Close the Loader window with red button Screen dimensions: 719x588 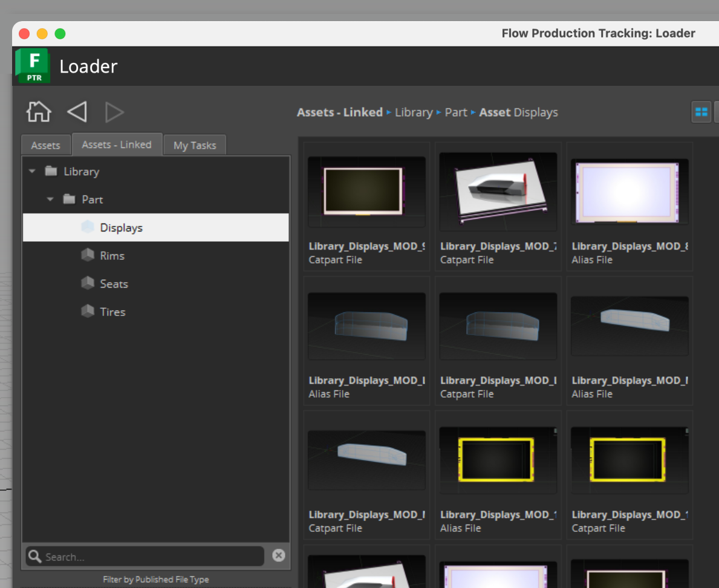coord(24,33)
